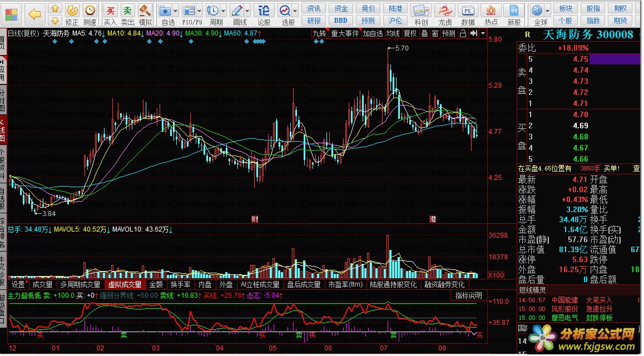Image resolution: width=644 pixels, height=356 pixels.
Task: Toggle the chart 预测 forecast option
Action: [448, 34]
